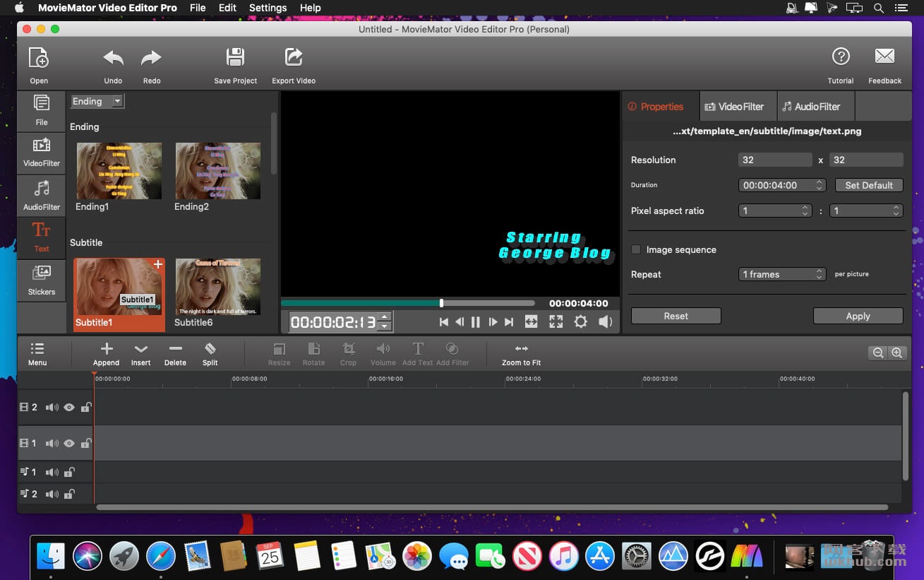Open the AudioFilter sidebar panel
924x580 pixels.
click(x=42, y=196)
